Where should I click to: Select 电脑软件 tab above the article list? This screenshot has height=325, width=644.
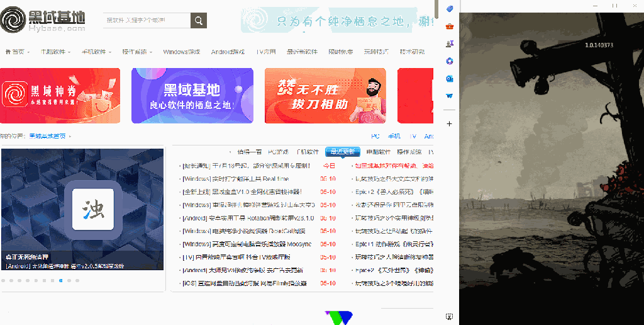tap(378, 152)
